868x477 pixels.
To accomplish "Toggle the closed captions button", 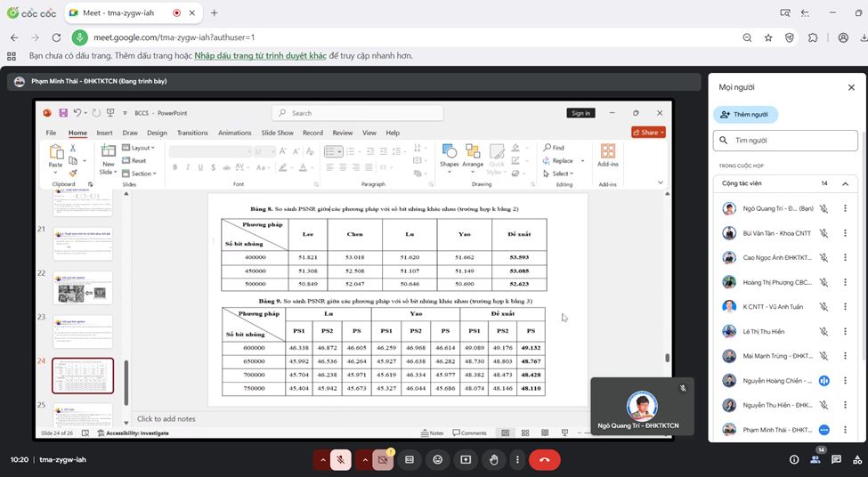I will point(410,460).
